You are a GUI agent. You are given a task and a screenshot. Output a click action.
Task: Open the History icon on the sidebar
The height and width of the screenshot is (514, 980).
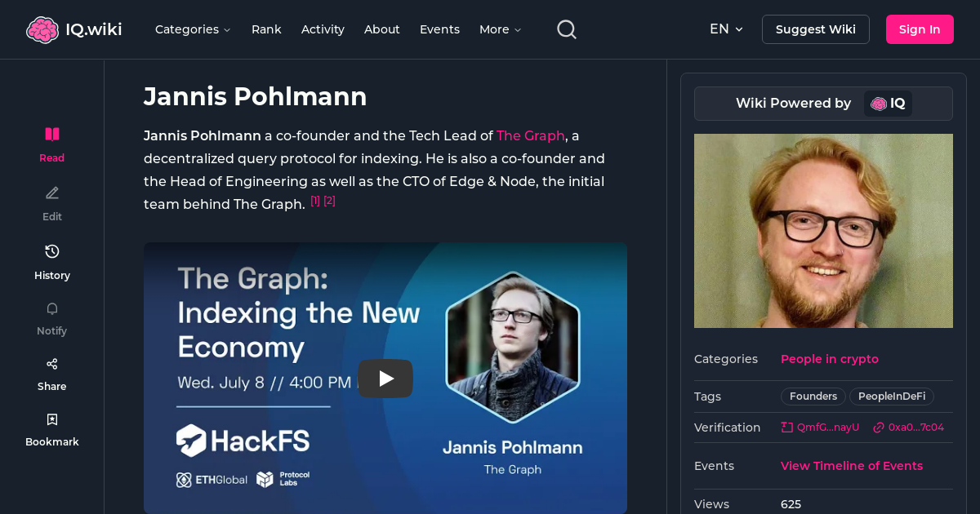click(51, 251)
